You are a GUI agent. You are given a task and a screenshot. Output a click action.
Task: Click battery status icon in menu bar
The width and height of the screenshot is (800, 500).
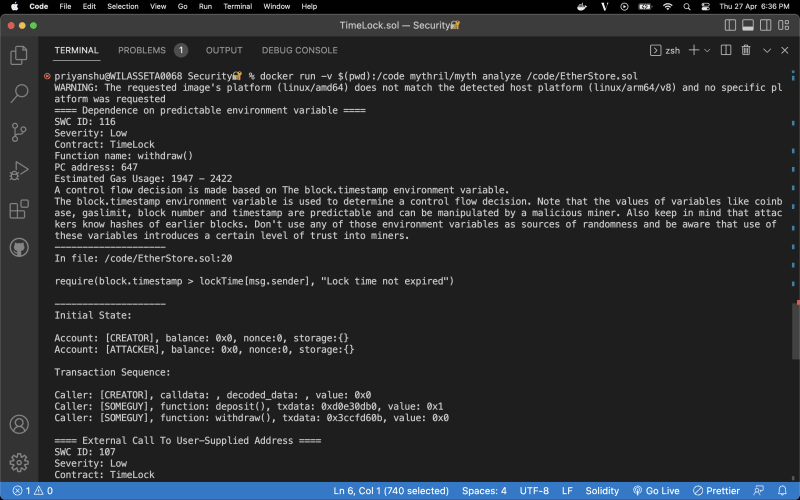(x=645, y=6)
